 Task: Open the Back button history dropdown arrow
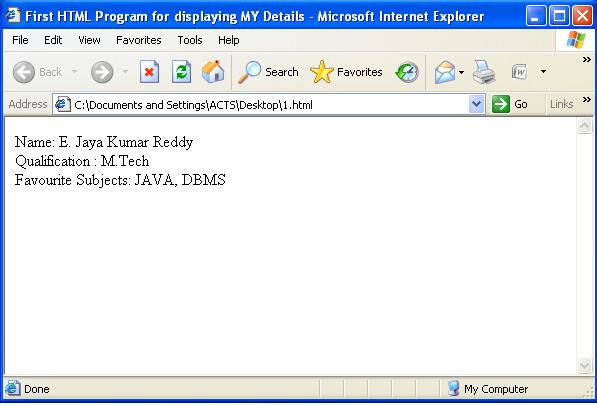(75, 71)
